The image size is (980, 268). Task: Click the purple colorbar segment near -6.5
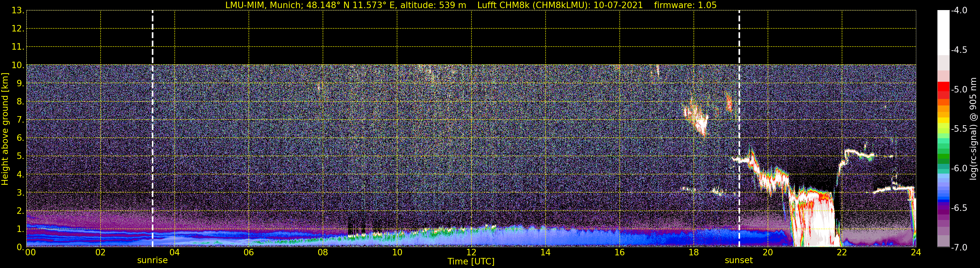click(944, 208)
